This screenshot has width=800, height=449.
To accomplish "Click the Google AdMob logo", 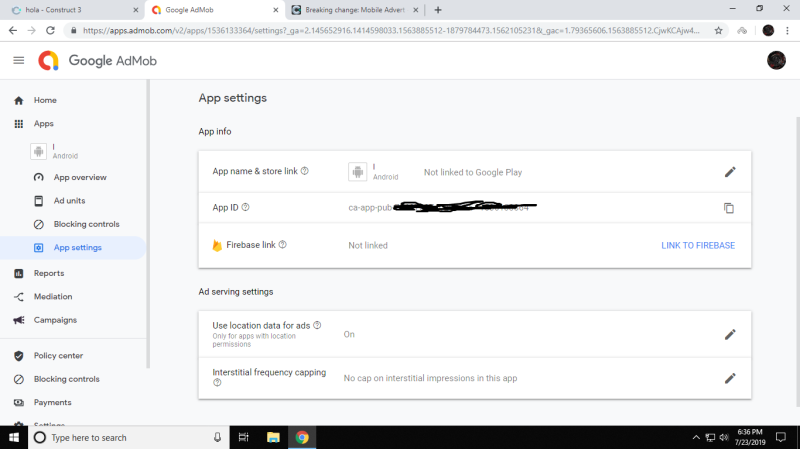I will click(x=97, y=60).
